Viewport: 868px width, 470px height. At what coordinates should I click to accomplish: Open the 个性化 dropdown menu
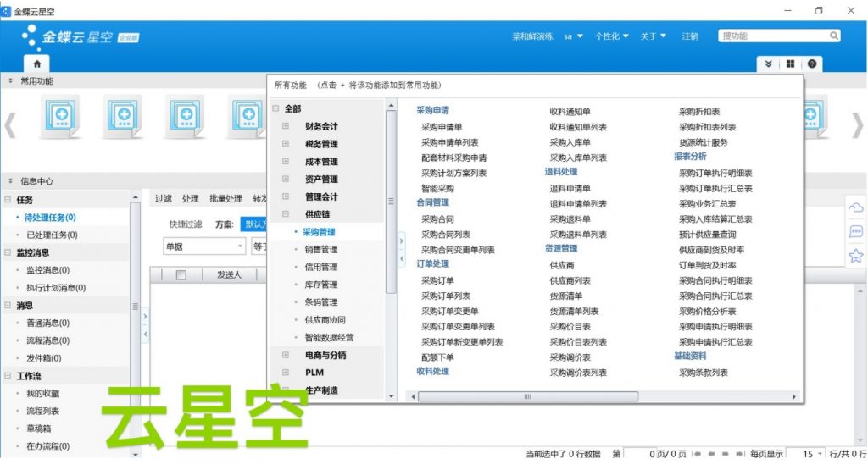coord(612,36)
